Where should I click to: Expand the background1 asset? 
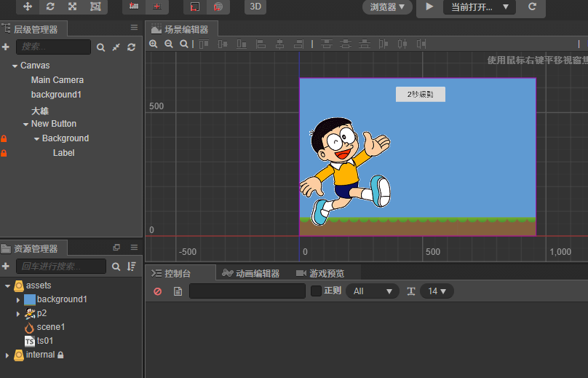pos(18,300)
